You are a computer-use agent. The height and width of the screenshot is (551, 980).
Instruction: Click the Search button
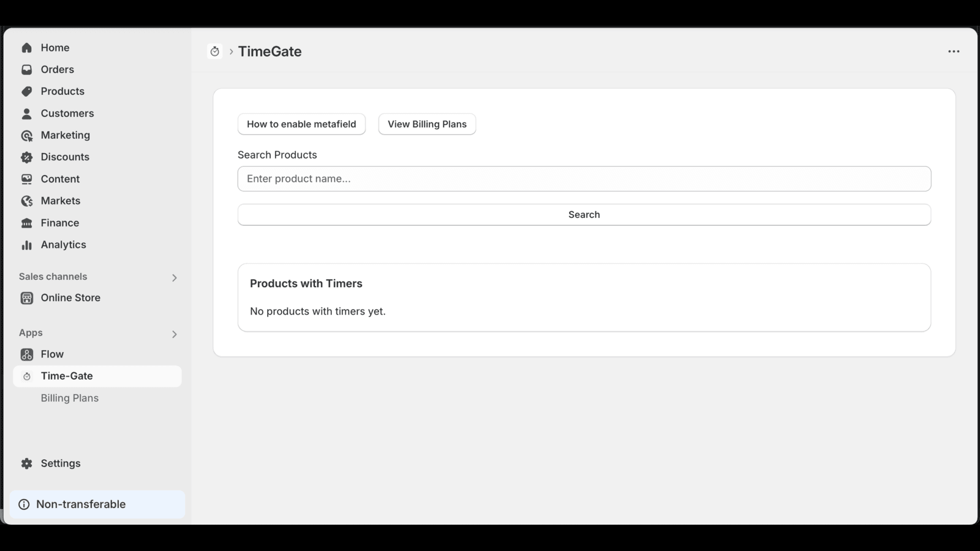[584, 215]
